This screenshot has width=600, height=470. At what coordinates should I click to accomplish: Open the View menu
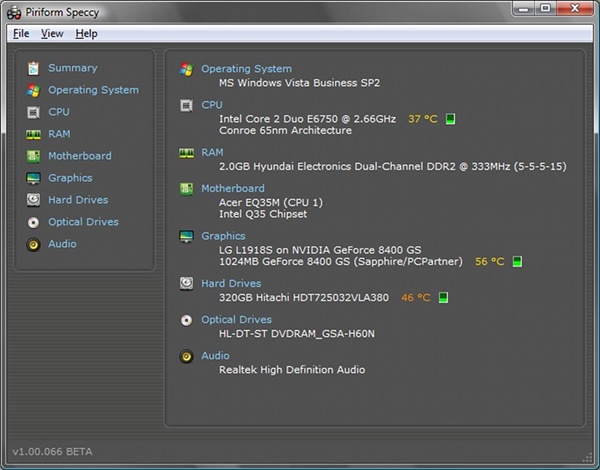[x=52, y=34]
